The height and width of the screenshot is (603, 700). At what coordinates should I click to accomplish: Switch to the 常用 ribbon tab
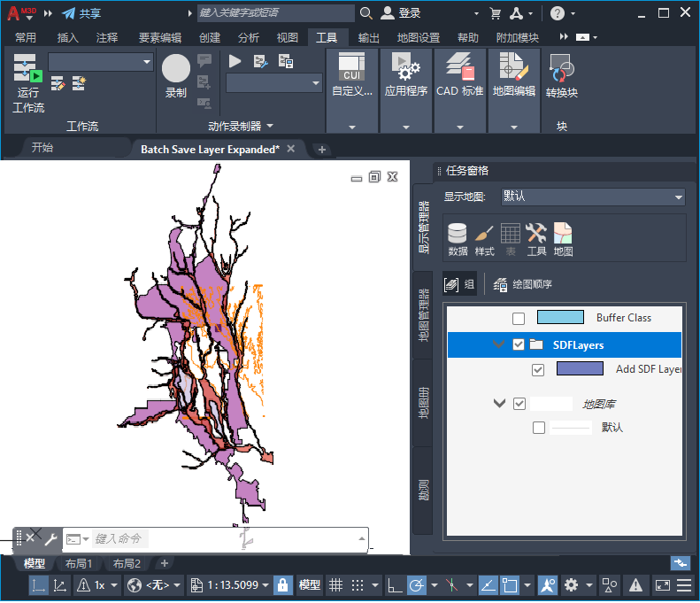26,37
